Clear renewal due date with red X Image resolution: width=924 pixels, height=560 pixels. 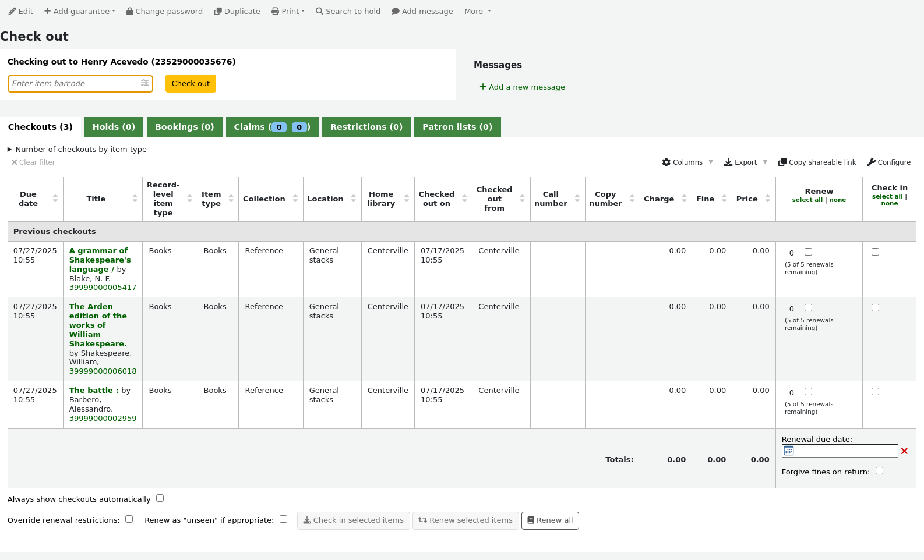click(x=904, y=451)
